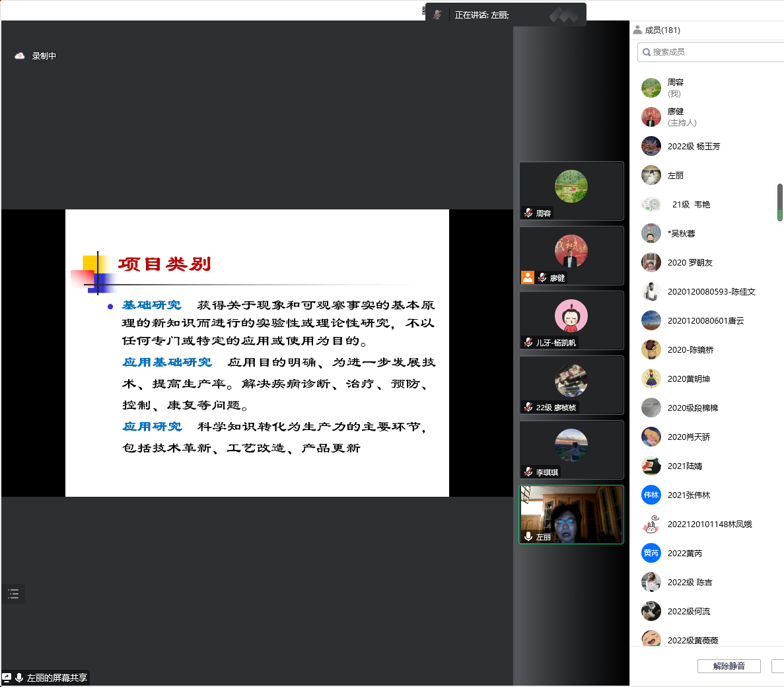This screenshot has width=784, height=687.
Task: Click the active microphone icon on 左丽's video tile
Action: pyautogui.click(x=528, y=536)
